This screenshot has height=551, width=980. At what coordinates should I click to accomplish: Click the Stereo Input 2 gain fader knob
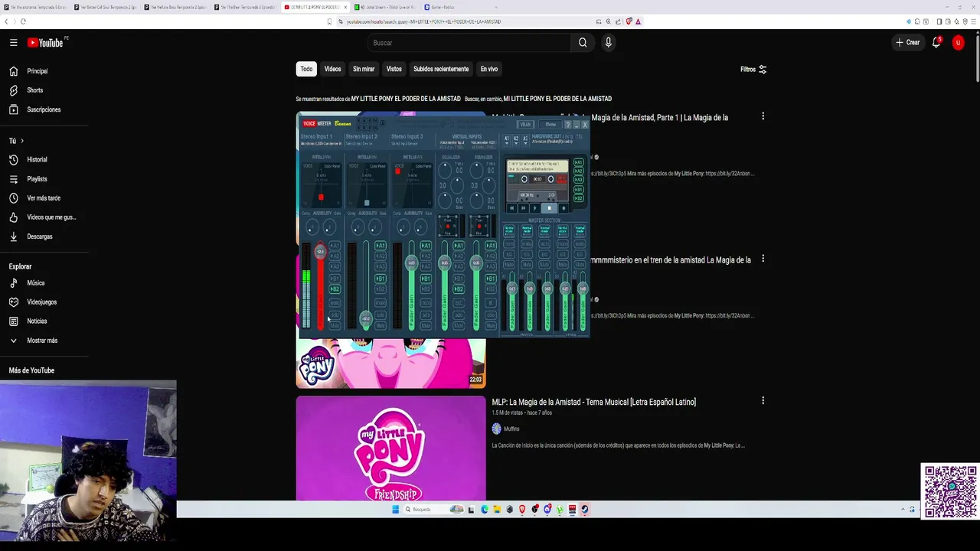pyautogui.click(x=366, y=319)
